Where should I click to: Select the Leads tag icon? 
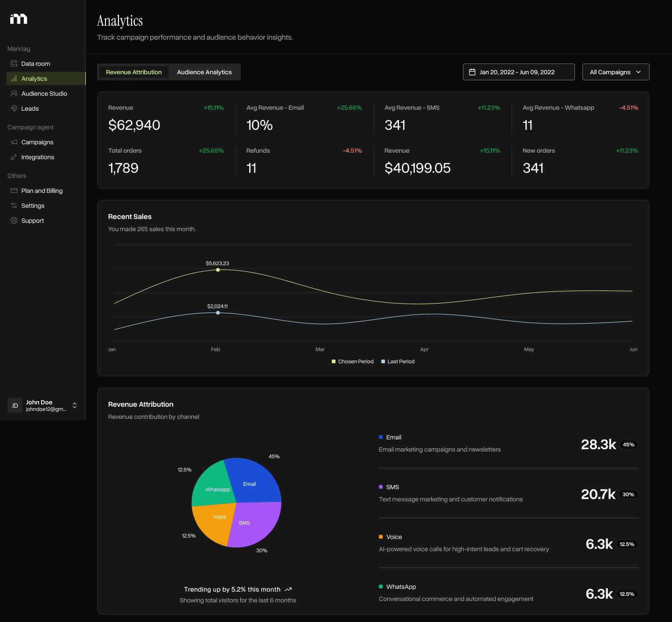pos(14,108)
